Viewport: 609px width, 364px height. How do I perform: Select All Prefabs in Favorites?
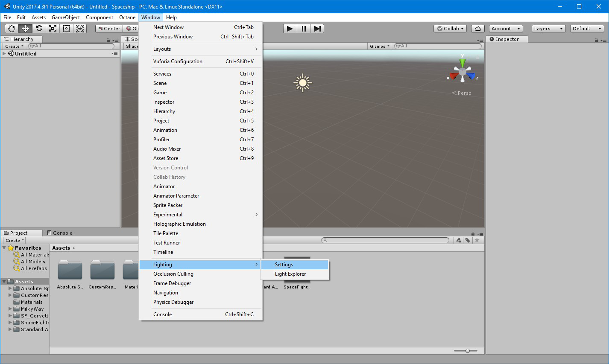30,268
